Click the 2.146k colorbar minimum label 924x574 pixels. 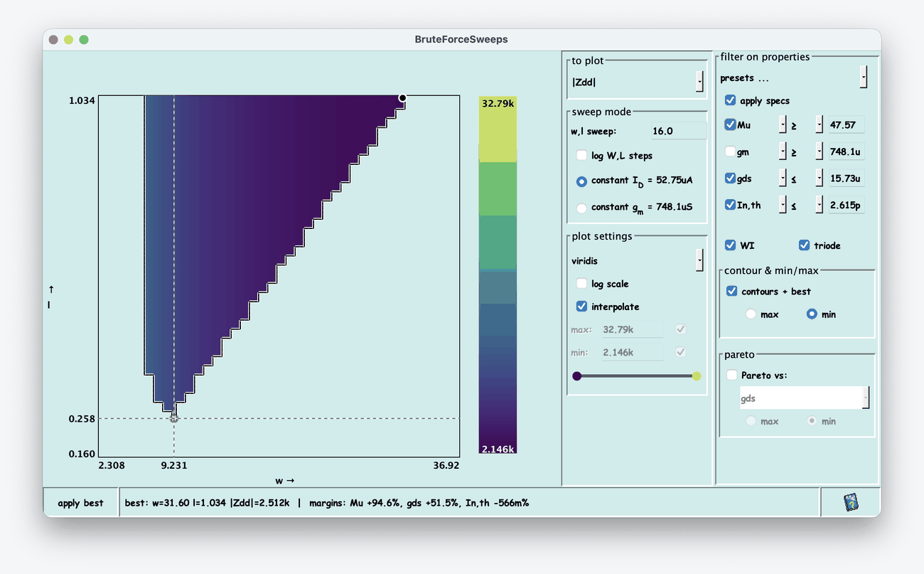498,448
